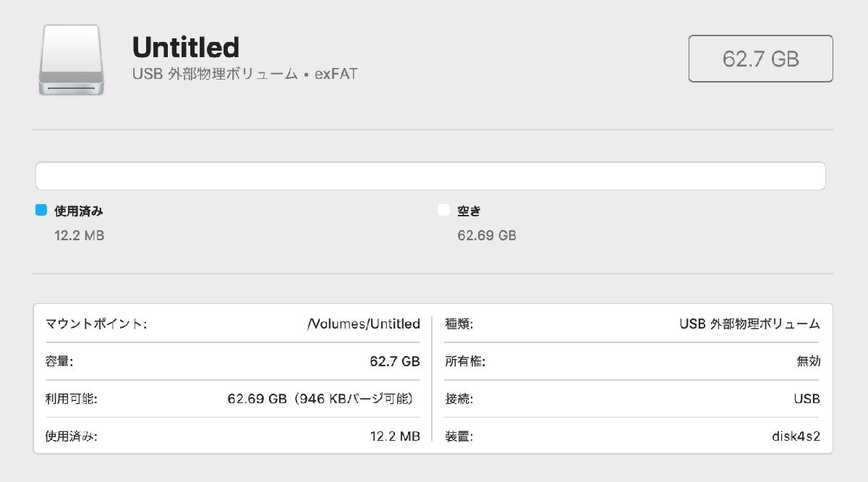Click the 装置 row label
868x482 pixels.
459,436
